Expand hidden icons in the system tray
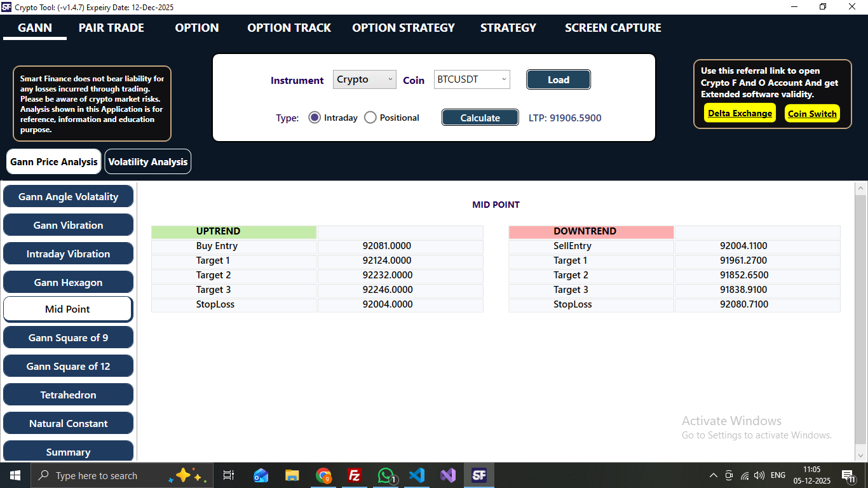Viewport: 868px width, 488px height. [x=713, y=475]
